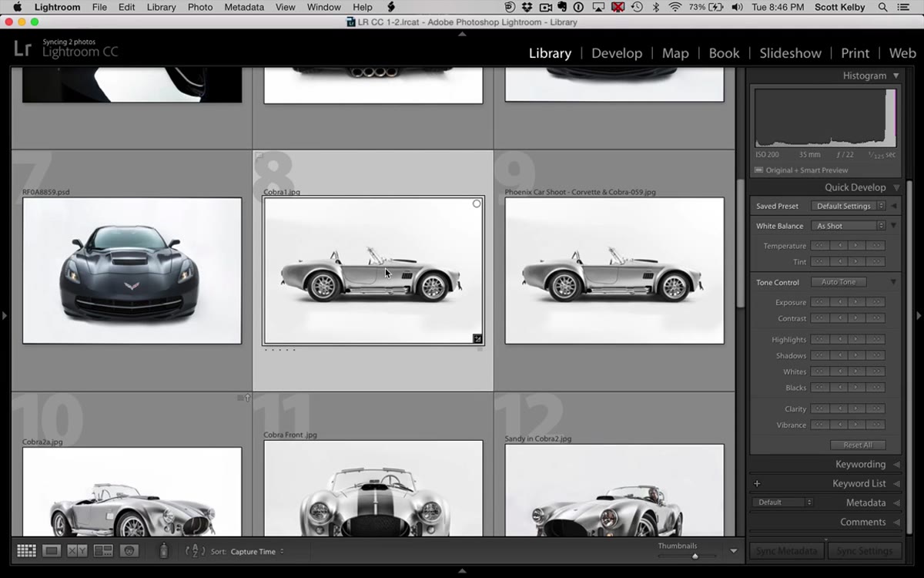Decrease Exposure by large step

point(819,302)
